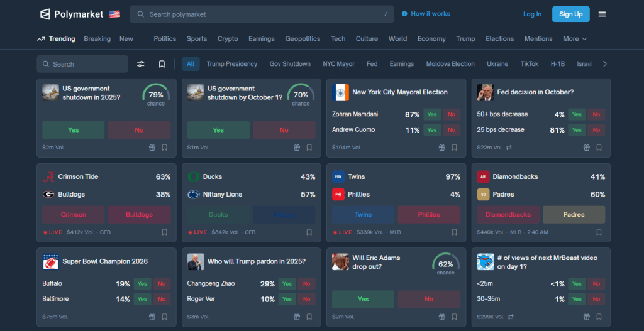Image resolution: width=644 pixels, height=331 pixels.
Task: Buy No for Andrew Cuomo
Action: pos(452,130)
